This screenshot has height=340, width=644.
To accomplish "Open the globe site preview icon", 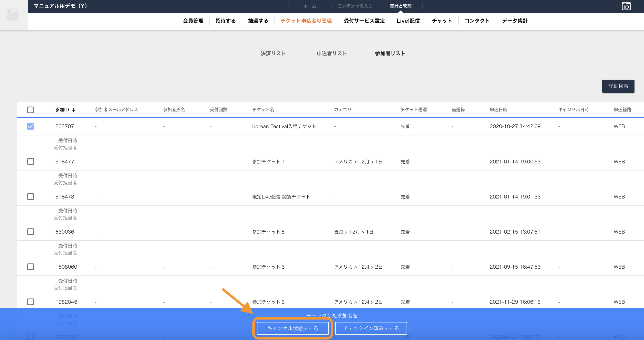I will (x=626, y=6).
